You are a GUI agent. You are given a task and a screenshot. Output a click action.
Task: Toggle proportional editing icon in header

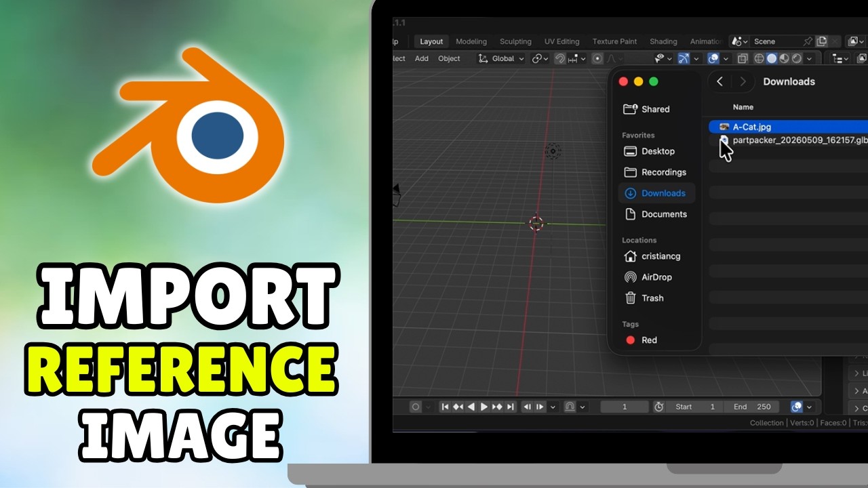pos(597,58)
